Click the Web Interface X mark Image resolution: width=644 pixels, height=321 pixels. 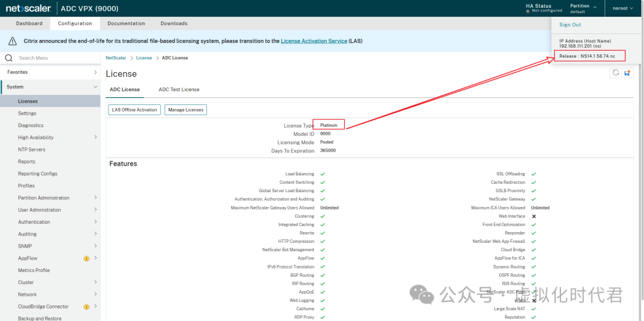coord(534,216)
